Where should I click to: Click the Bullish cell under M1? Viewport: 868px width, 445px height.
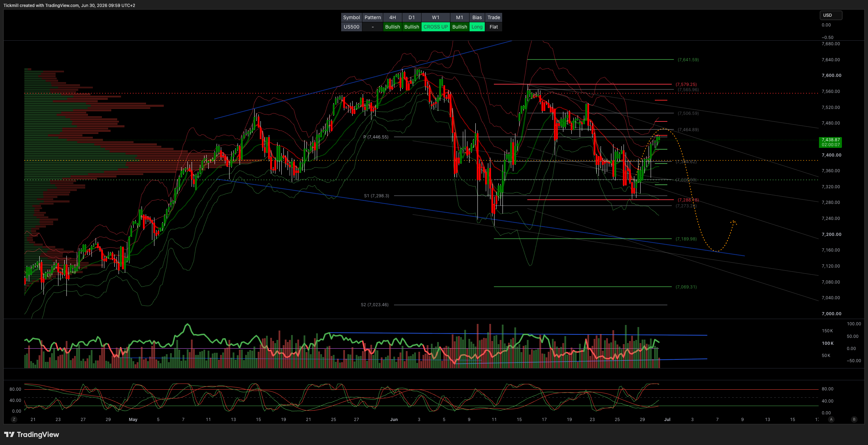[x=460, y=27]
